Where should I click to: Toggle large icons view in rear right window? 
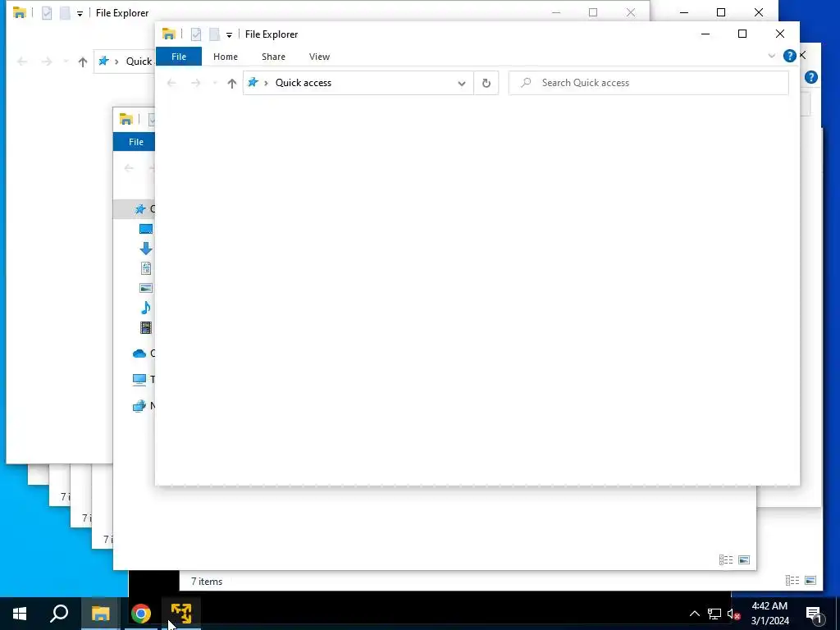810,580
